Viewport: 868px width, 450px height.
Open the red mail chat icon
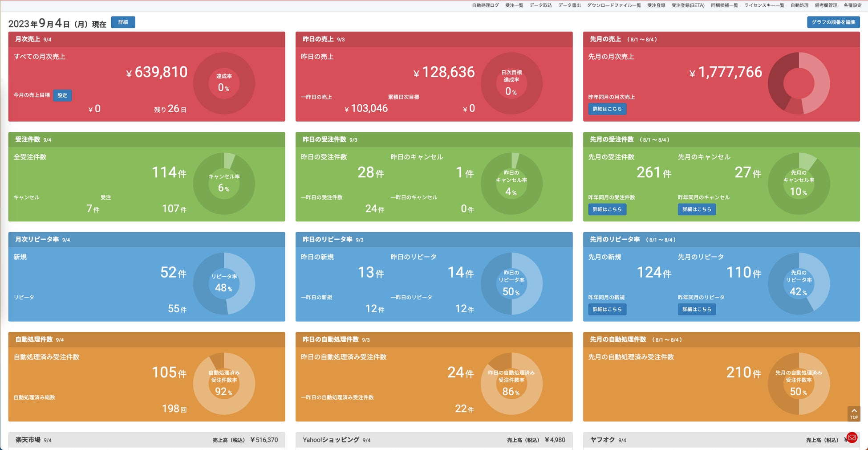tap(852, 438)
